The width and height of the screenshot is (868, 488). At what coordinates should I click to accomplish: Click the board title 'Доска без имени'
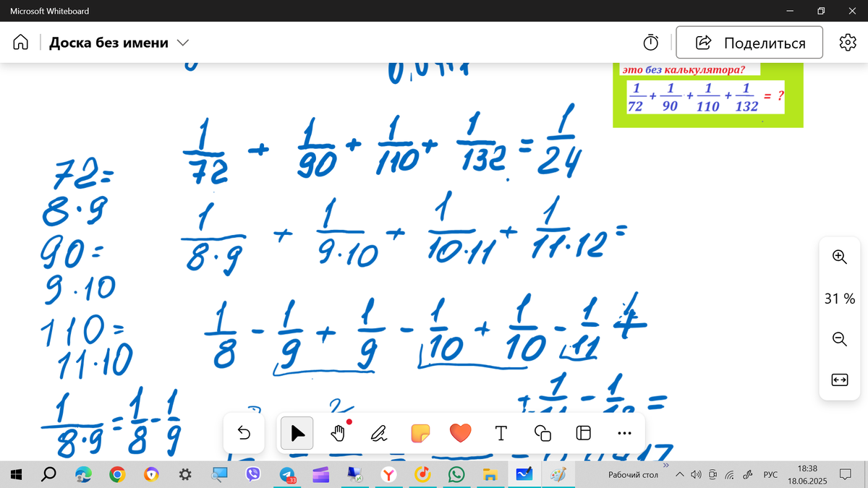(109, 43)
